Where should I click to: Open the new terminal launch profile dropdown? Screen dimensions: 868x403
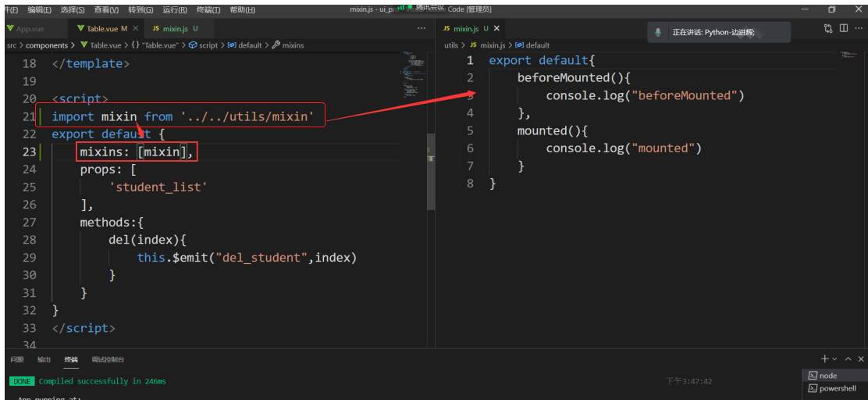(834, 359)
